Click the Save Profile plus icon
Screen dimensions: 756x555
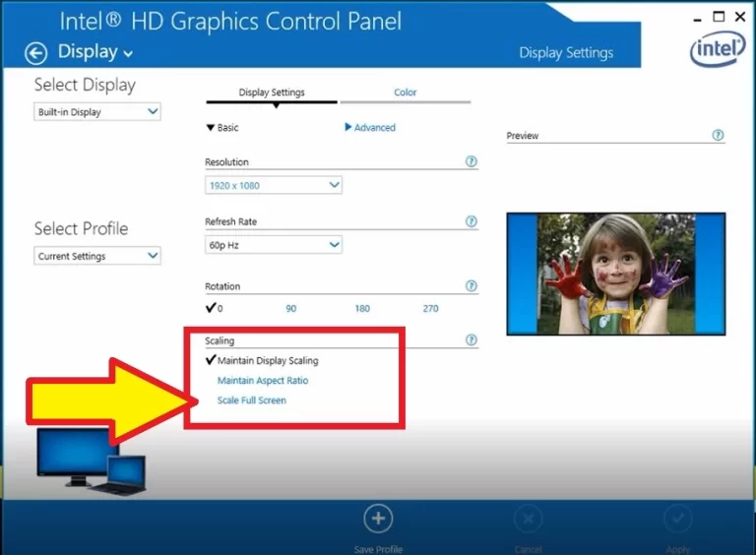pos(378,519)
